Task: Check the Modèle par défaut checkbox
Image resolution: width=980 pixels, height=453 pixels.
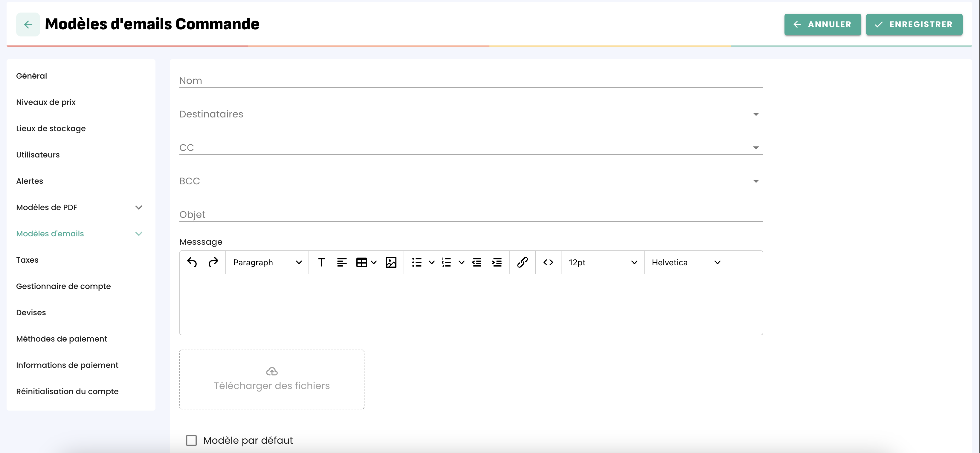Action: (191, 440)
